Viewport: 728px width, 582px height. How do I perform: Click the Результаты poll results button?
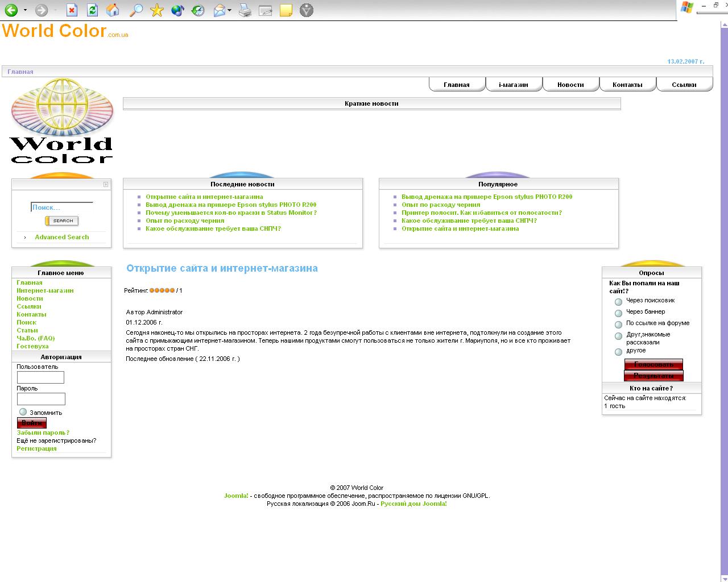point(653,376)
